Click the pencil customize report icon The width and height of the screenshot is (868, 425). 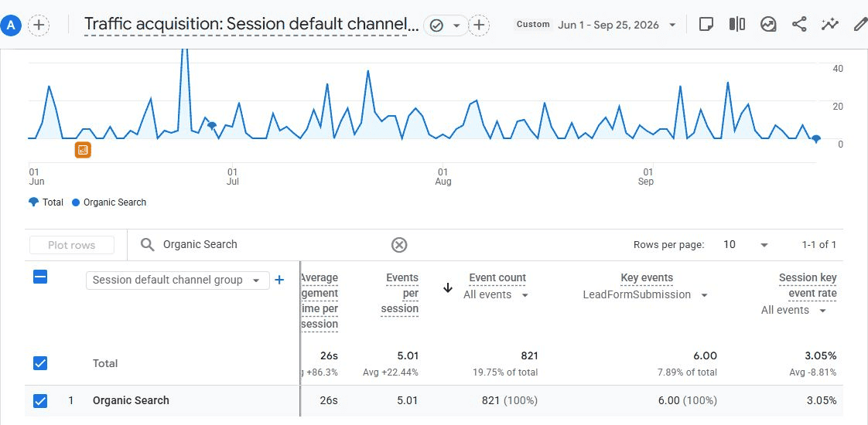click(860, 24)
